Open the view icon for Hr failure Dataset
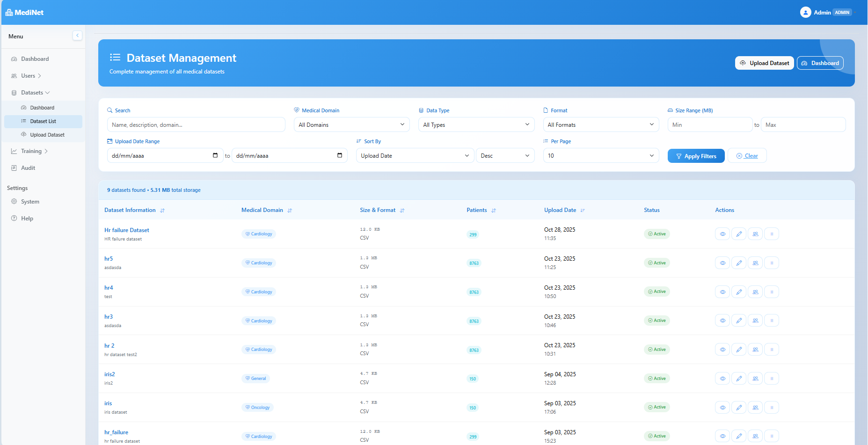Image resolution: width=868 pixels, height=445 pixels. tap(722, 233)
